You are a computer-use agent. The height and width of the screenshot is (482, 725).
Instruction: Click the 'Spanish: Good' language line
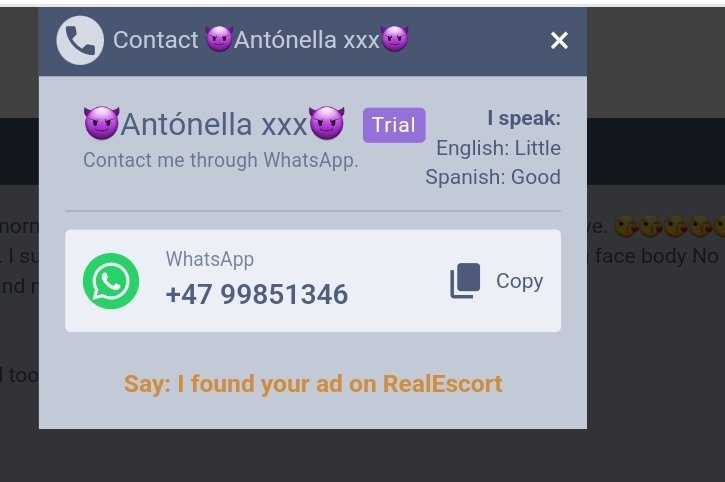[x=493, y=177]
